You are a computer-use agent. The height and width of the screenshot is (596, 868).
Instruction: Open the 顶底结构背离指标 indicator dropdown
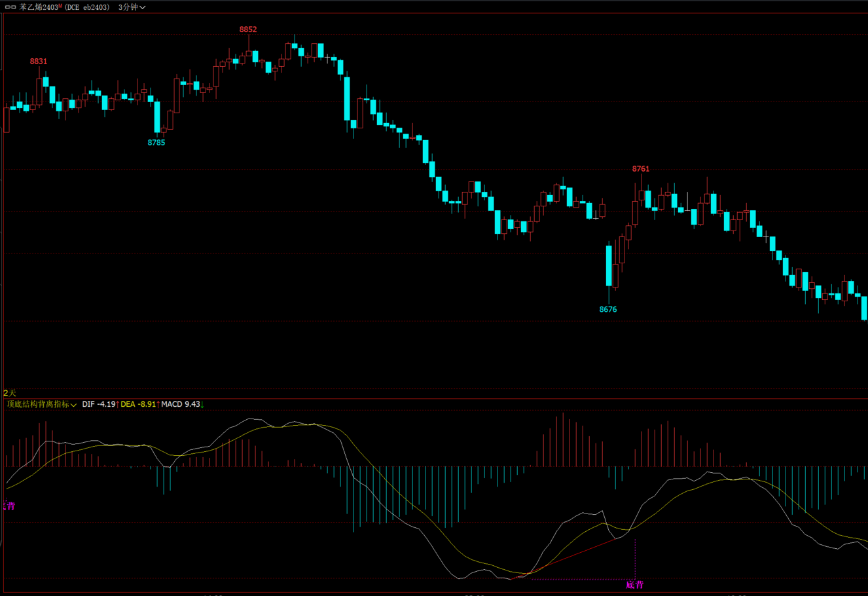tap(42, 405)
